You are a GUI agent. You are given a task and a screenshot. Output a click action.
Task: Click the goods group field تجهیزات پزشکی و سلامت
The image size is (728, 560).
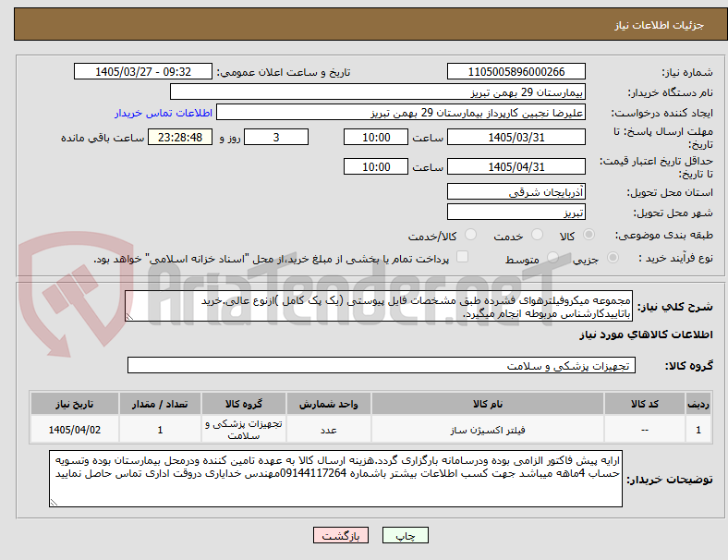[x=382, y=365]
